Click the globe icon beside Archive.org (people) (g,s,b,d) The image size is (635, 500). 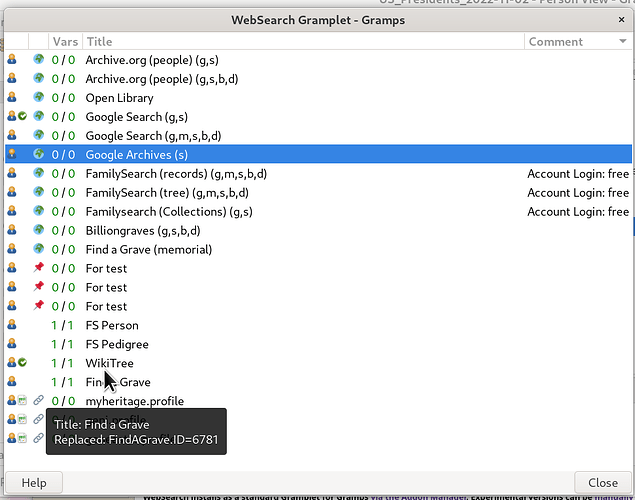[x=38, y=78]
